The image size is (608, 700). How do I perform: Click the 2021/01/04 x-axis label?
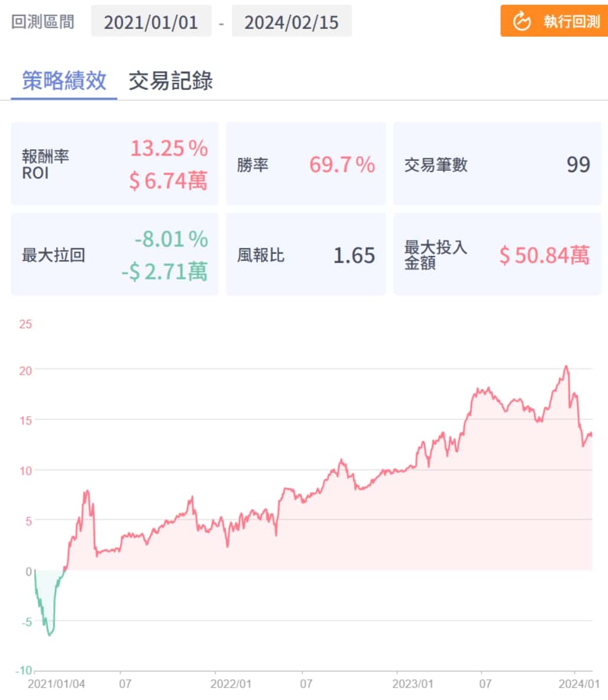56,684
